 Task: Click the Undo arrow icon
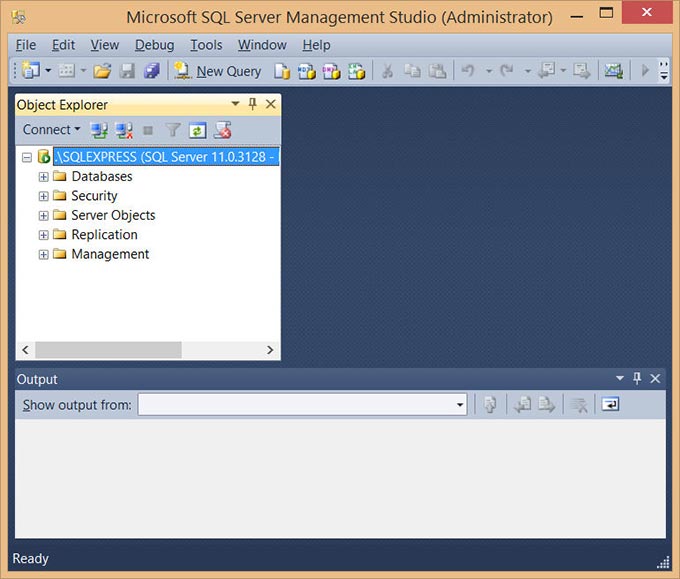(x=468, y=70)
